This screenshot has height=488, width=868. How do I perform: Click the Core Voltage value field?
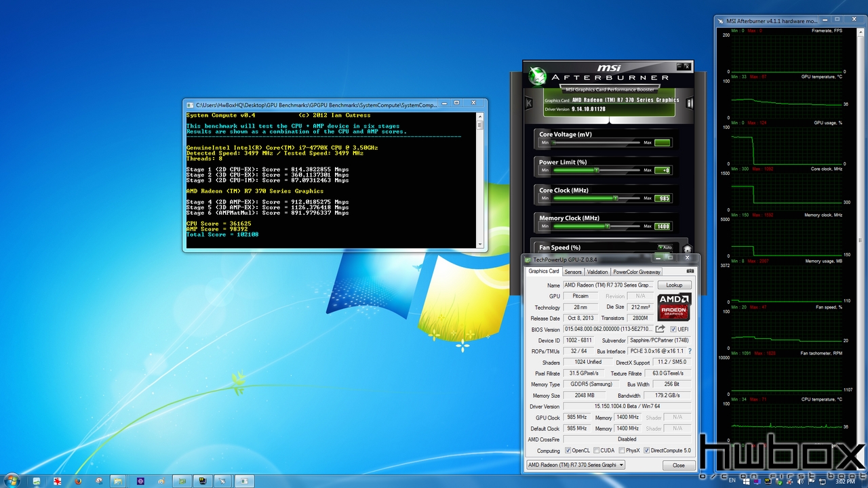pyautogui.click(x=663, y=143)
